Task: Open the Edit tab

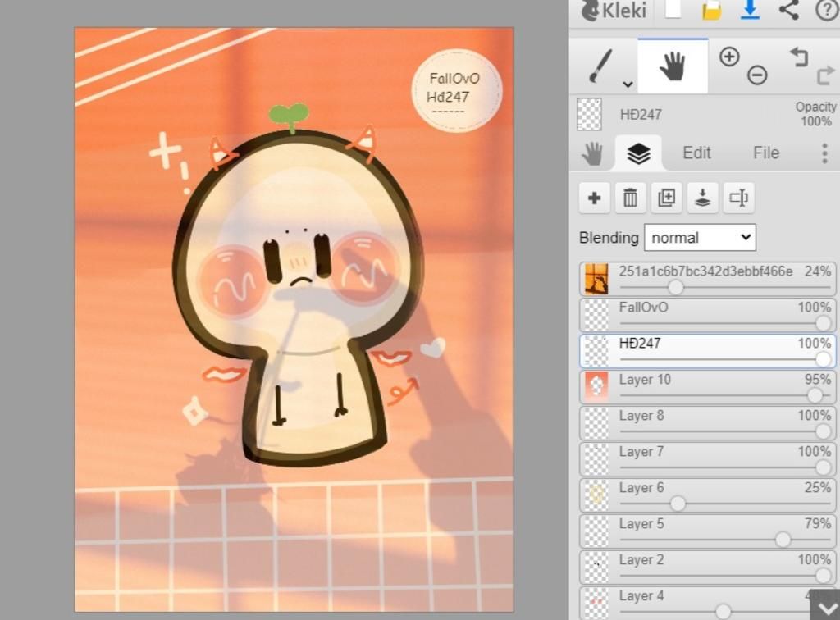Action: coord(696,153)
